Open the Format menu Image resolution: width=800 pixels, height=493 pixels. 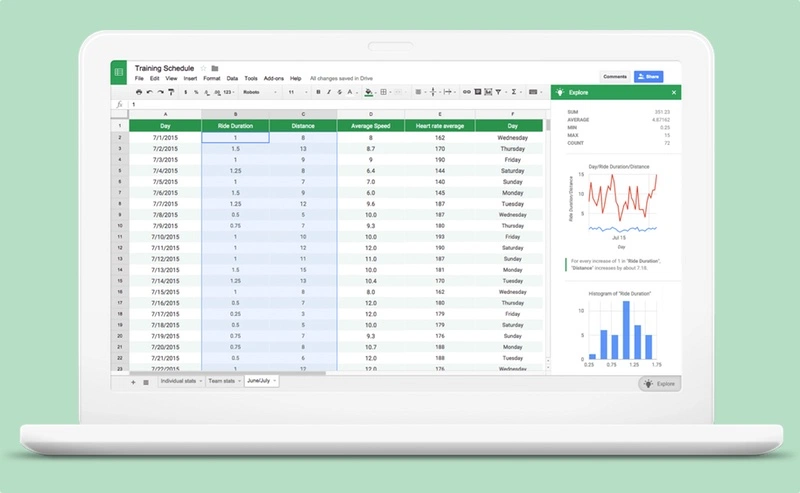click(211, 78)
